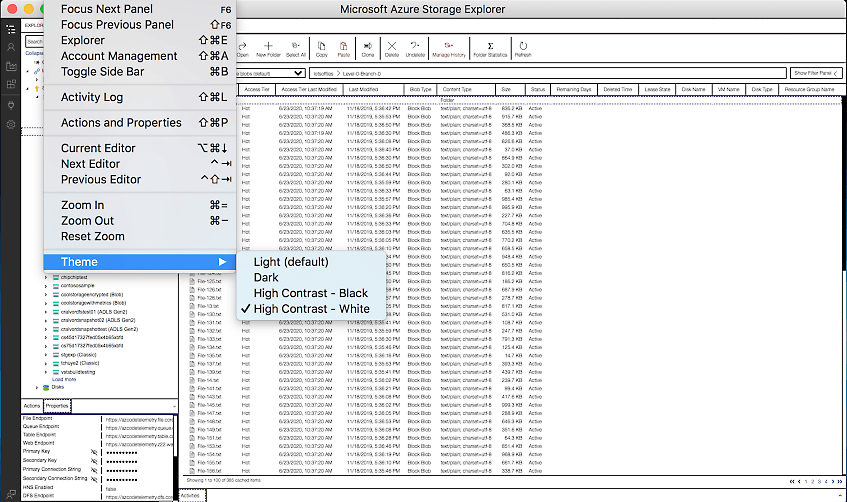
Task: Click the Load more link
Action: pyautogui.click(x=64, y=380)
